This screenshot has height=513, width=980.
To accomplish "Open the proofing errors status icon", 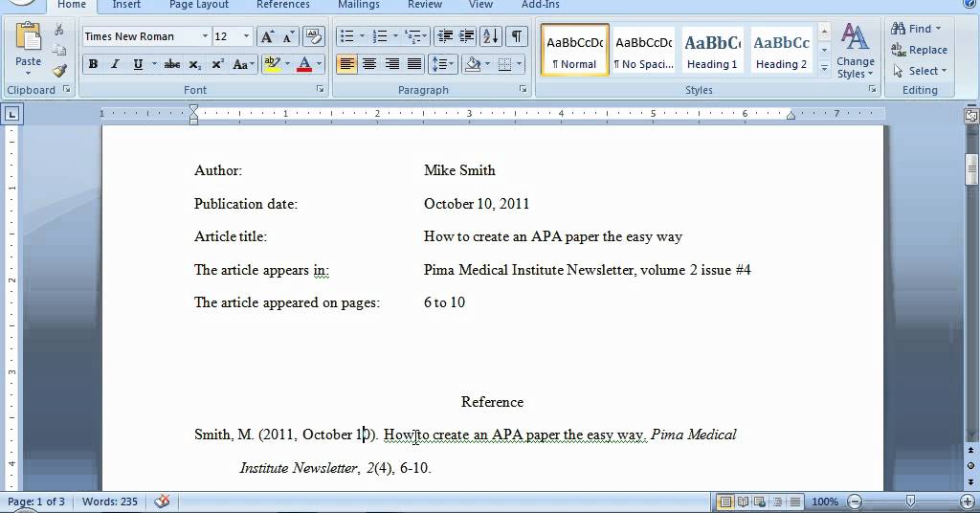I will (163, 502).
